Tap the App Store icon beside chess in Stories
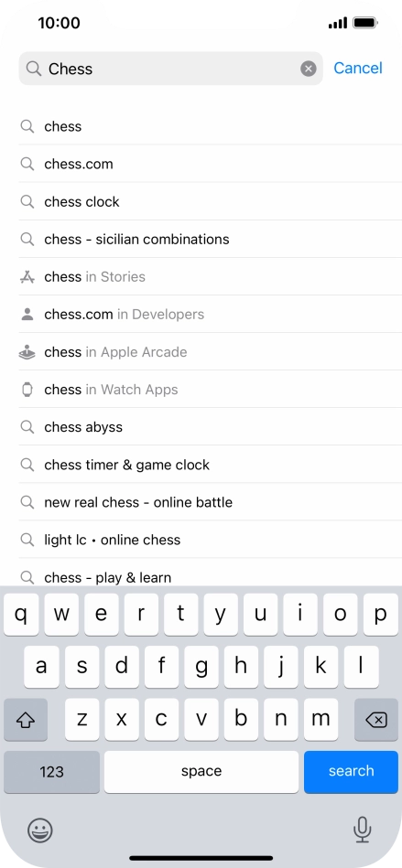Viewport: 402px width, 868px height. pyautogui.click(x=27, y=277)
